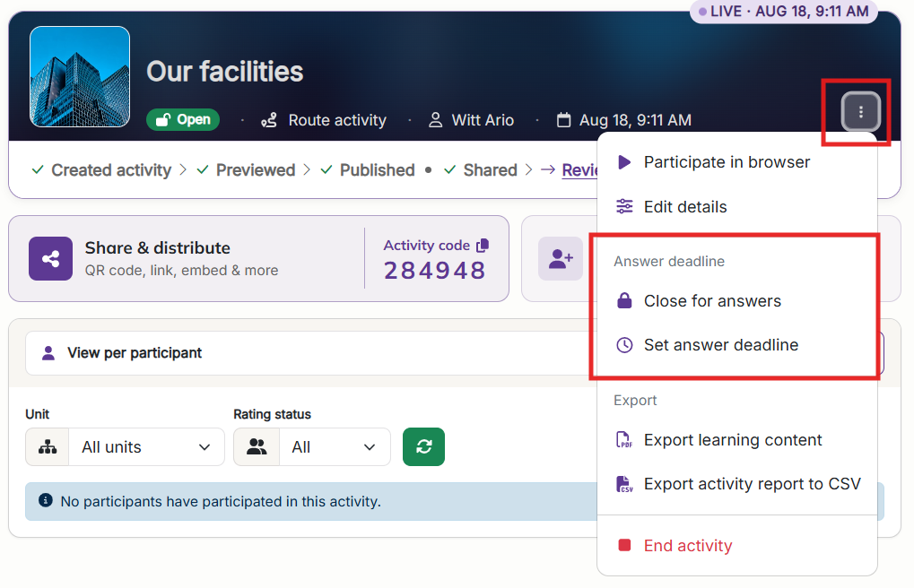Expand the Rating status All dropdown
This screenshot has height=588, width=914.
click(335, 447)
